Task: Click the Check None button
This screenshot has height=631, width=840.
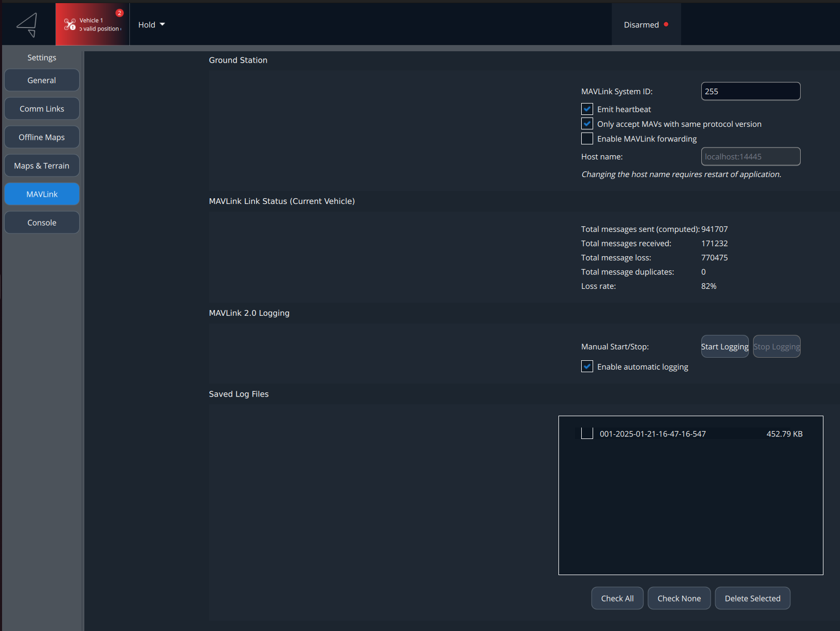Action: click(x=679, y=598)
